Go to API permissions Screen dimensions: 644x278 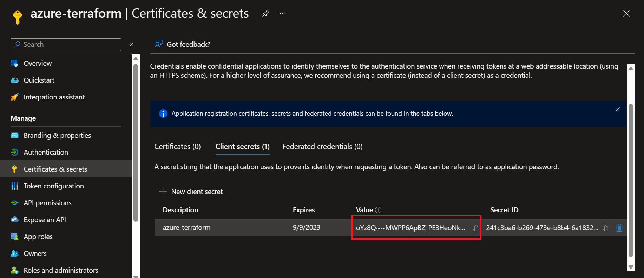click(47, 203)
